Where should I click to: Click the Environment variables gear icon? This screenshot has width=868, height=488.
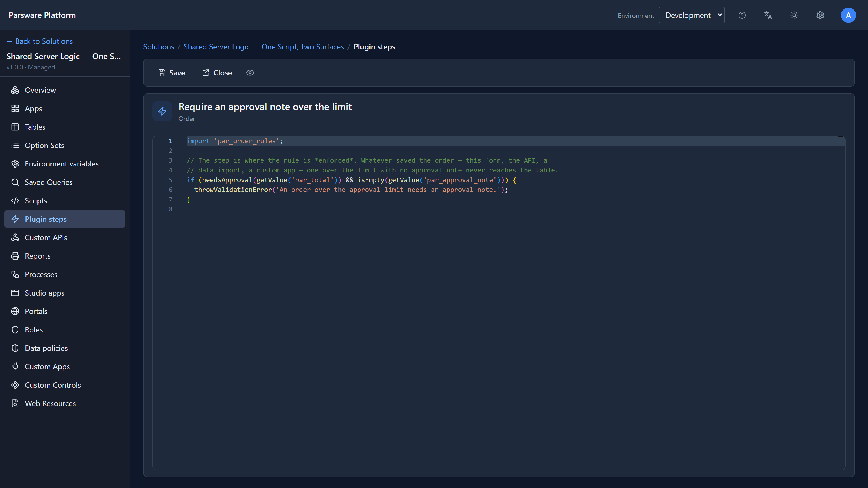pos(15,164)
